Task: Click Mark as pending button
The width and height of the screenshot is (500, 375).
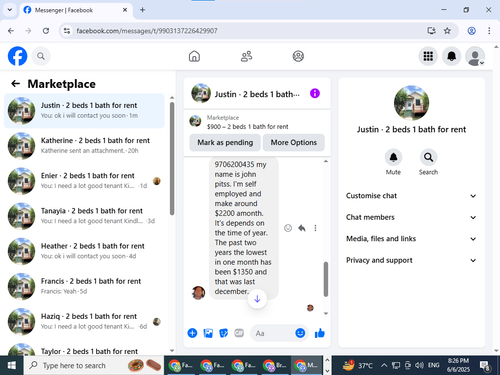Action: click(225, 142)
